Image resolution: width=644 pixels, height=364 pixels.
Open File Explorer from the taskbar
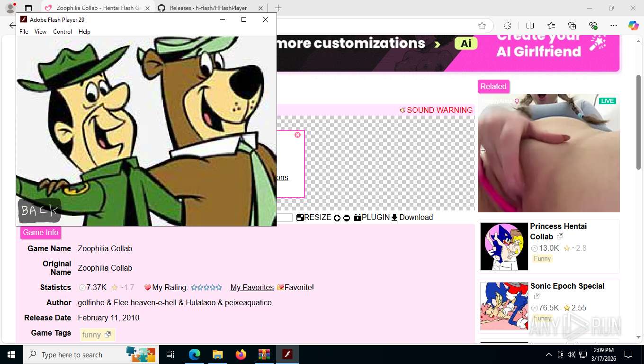pos(217,355)
